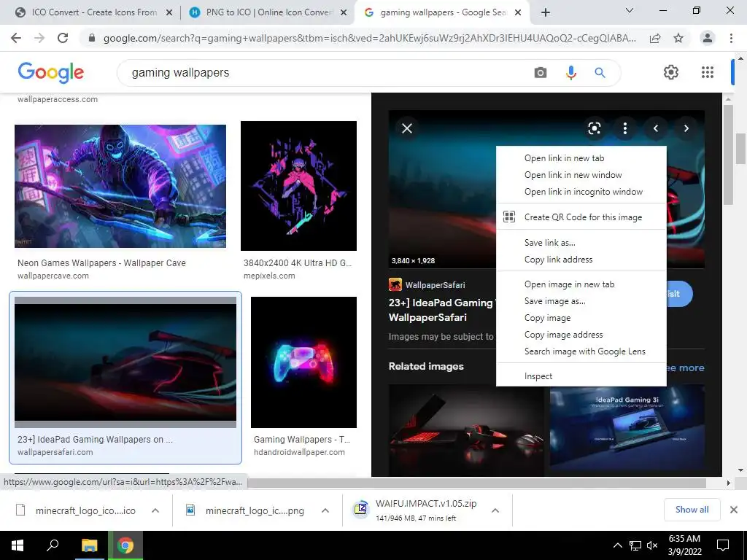Click the browser back arrow
This screenshot has height=560, width=747.
[x=16, y=38]
